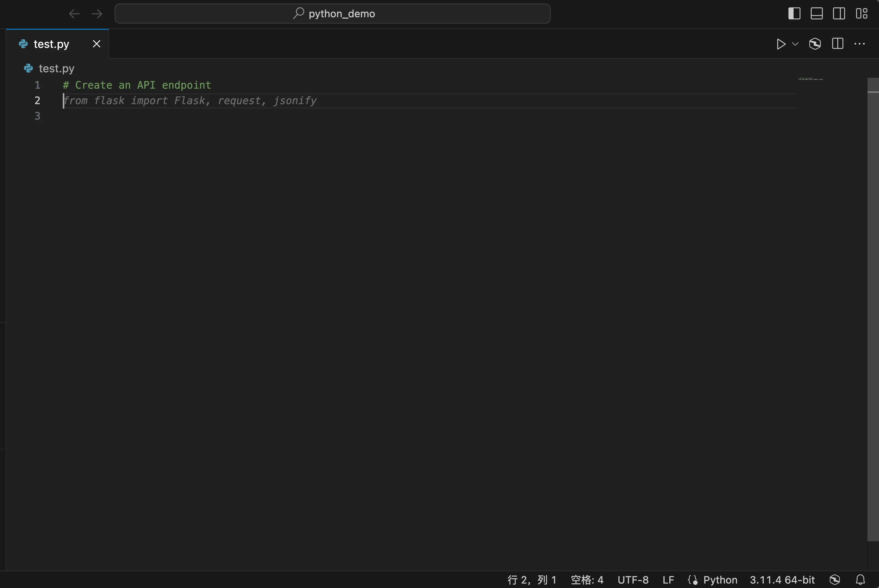This screenshot has width=879, height=588.
Task: Open editor More Actions ellipsis menu
Action: coord(859,44)
